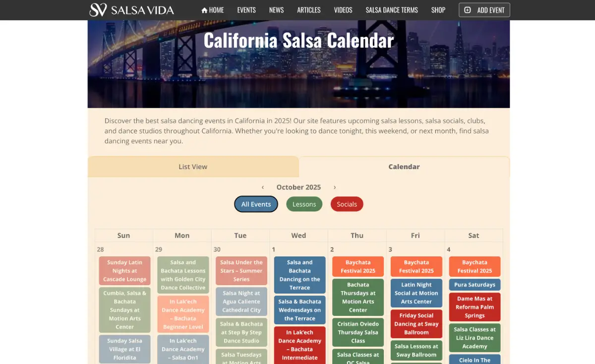Enable the Socials event filter
Viewport: 595px width, 364px height.
coord(347,204)
